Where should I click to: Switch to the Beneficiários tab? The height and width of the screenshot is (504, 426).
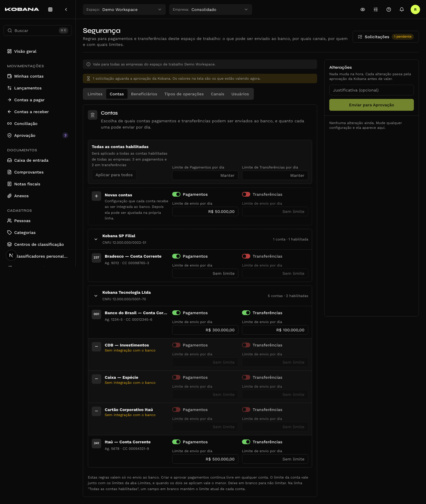tap(144, 94)
